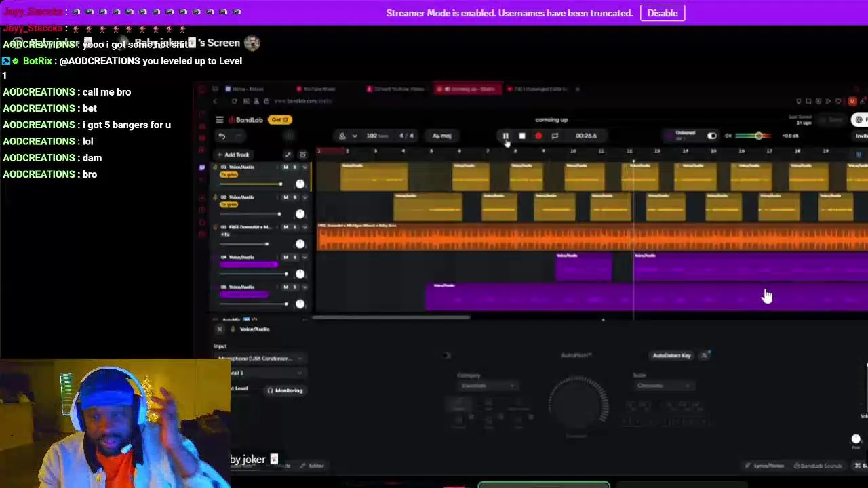The image size is (868, 488).
Task: Open the metronome options dropdown arrow
Action: (x=354, y=136)
